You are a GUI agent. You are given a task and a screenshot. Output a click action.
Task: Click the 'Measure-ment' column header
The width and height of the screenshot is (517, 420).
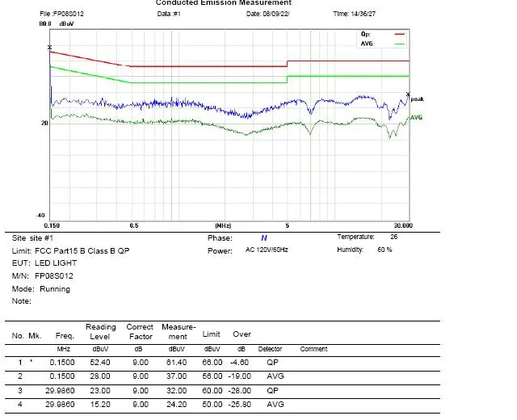pos(179,332)
